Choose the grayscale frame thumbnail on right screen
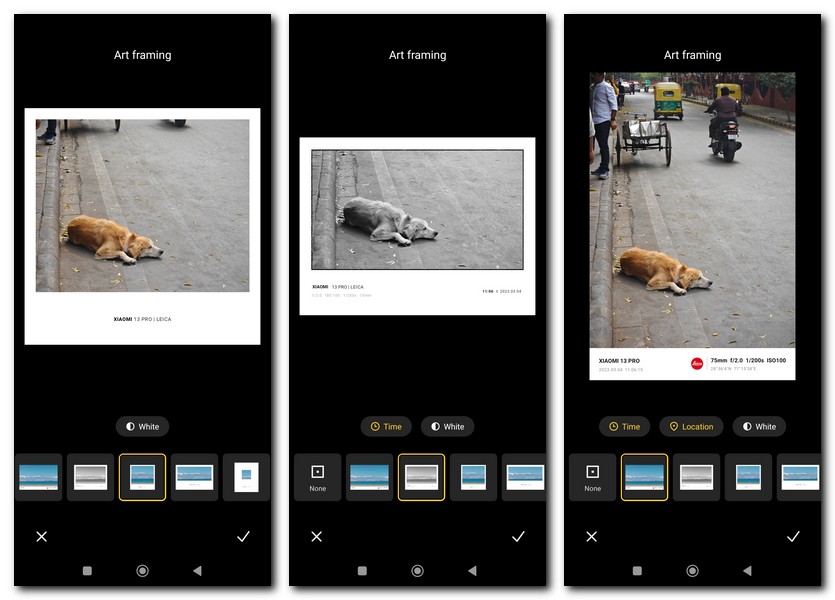The image size is (835, 600). click(x=696, y=477)
